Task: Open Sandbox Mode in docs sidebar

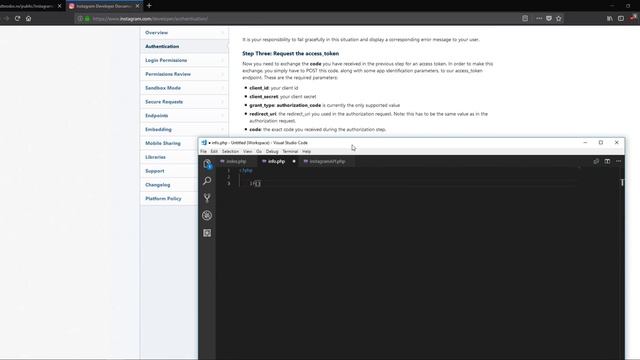Action: pos(163,88)
